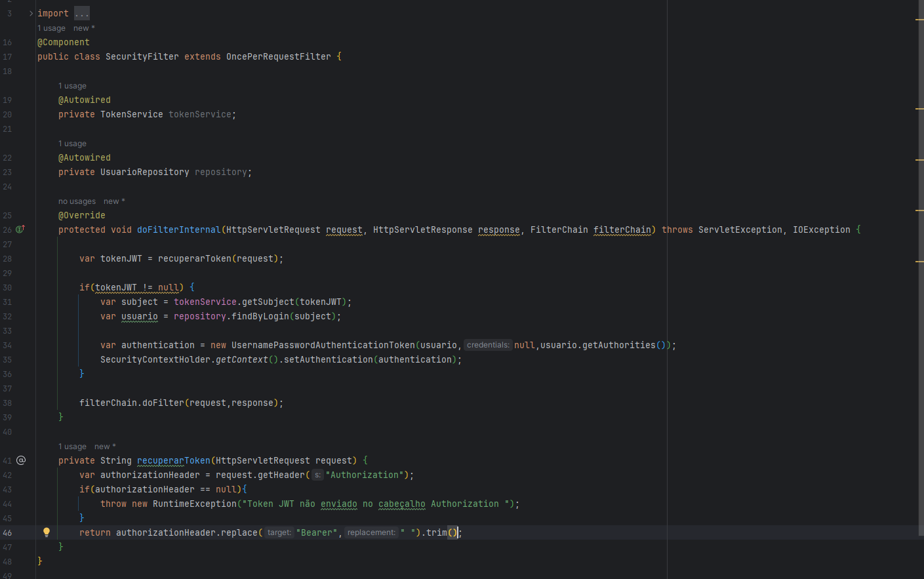This screenshot has width=924, height=579.
Task: Click 'recuperarToken' method declaration on line 41
Action: [174, 460]
